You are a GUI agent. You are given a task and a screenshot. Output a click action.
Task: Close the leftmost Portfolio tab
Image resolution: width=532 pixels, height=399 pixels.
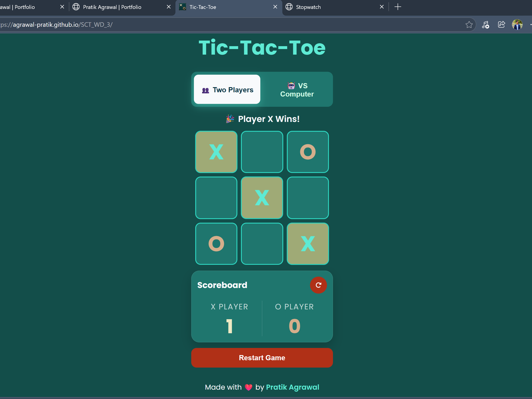[x=62, y=7]
